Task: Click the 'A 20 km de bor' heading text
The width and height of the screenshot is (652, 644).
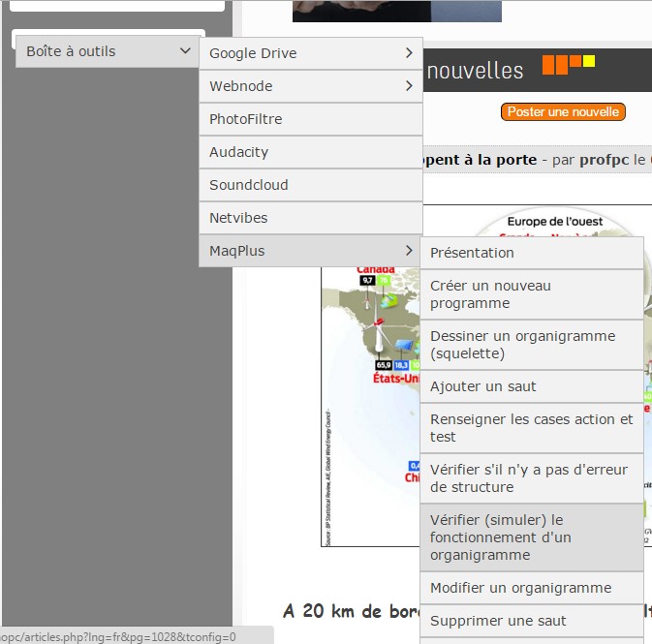Action: tap(352, 611)
